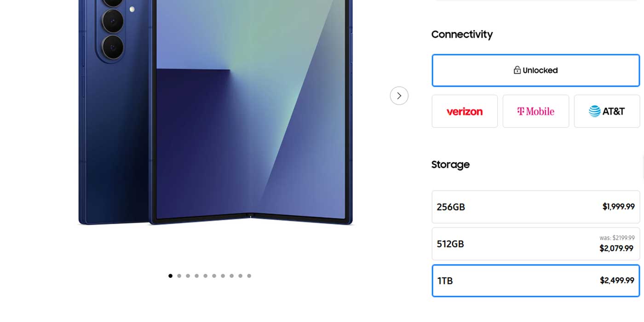Choose the T-Mobile carrier logo option
The width and height of the screenshot is (644, 322).
[x=536, y=111]
